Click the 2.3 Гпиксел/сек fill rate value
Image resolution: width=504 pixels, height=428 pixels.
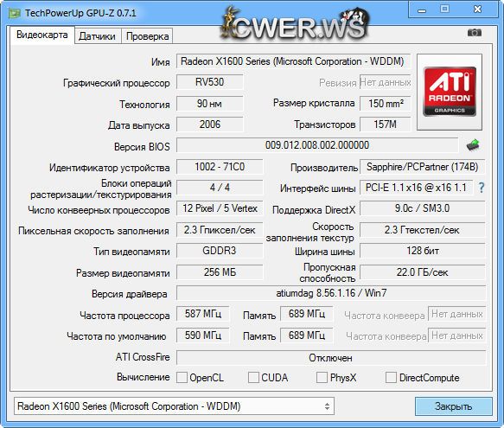point(220,230)
